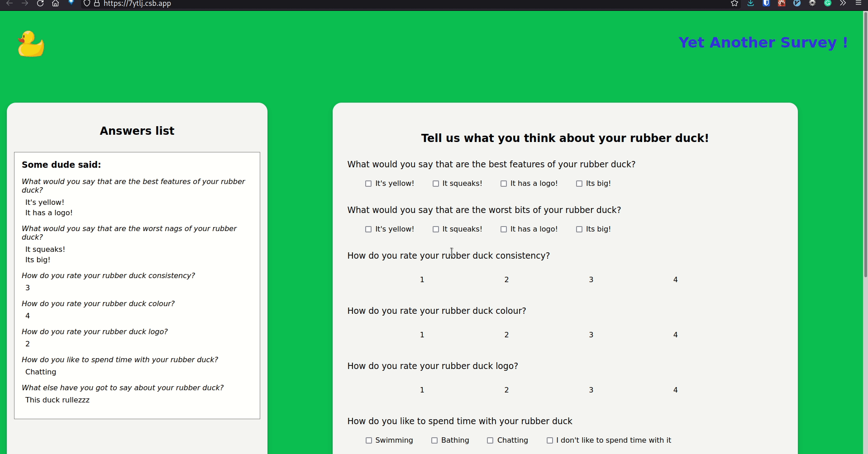Select the "This duck rullezzz" answer text

pos(57,400)
